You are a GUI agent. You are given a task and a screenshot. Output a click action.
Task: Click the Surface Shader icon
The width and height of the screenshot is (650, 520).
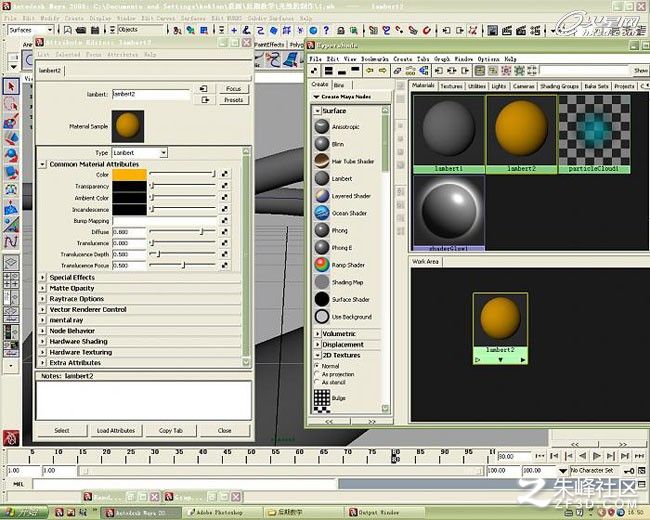(x=322, y=299)
